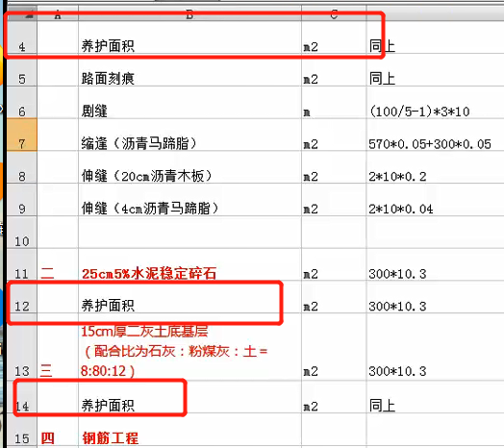The image size is (504, 448).
Task: Click red '四' in column A
Action: (47, 438)
